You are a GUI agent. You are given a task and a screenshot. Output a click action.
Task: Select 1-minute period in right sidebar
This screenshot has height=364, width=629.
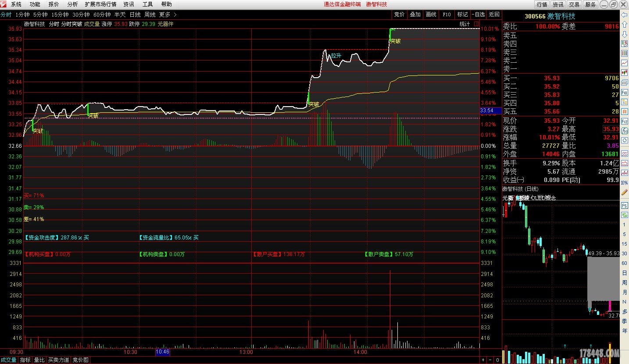tap(624, 225)
